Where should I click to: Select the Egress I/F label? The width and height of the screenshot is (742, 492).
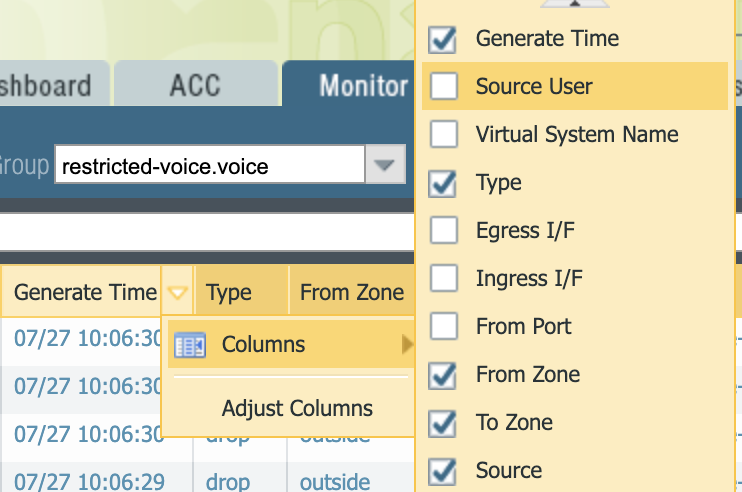525,231
